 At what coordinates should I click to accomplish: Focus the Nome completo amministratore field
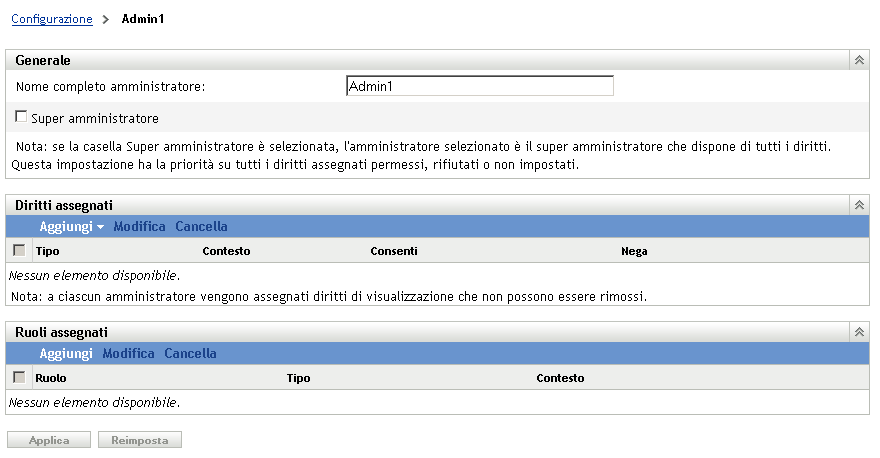[x=479, y=87]
